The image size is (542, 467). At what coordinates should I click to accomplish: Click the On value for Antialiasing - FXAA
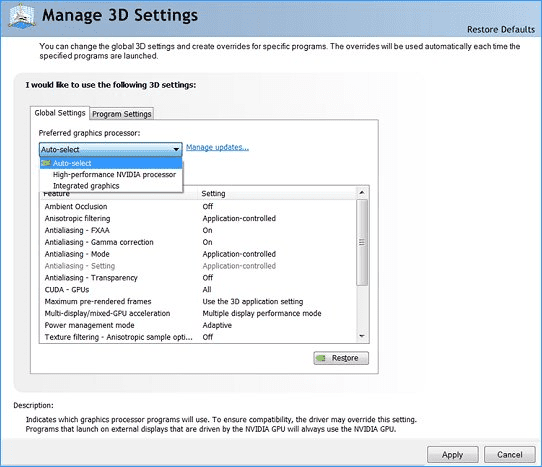(x=207, y=230)
